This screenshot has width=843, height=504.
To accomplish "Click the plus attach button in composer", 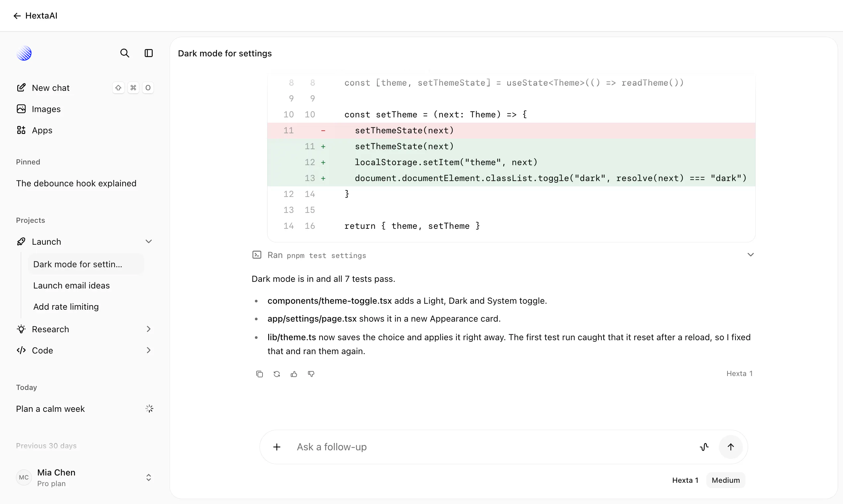I will [x=277, y=447].
